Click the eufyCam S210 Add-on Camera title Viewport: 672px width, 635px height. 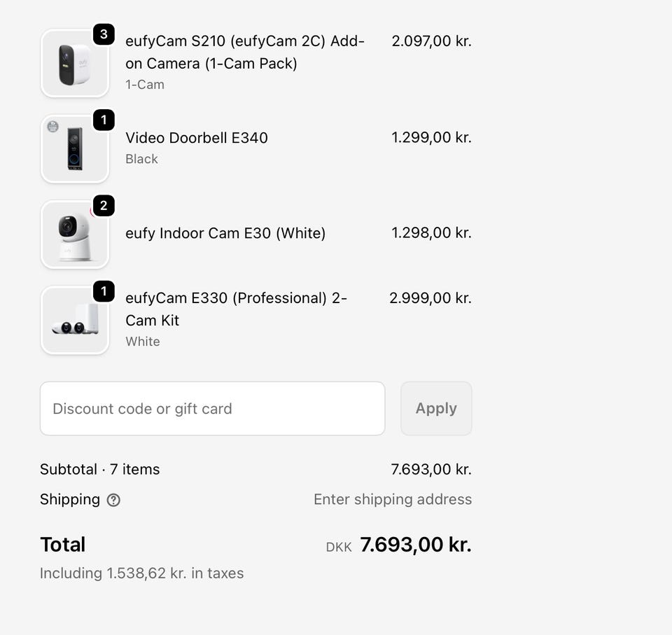pos(244,52)
